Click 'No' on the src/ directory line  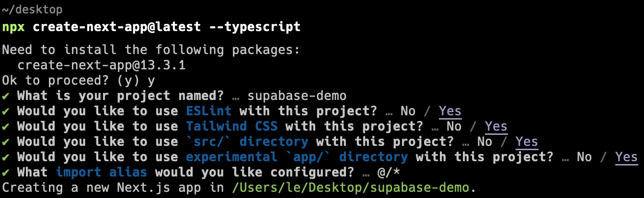(x=484, y=142)
